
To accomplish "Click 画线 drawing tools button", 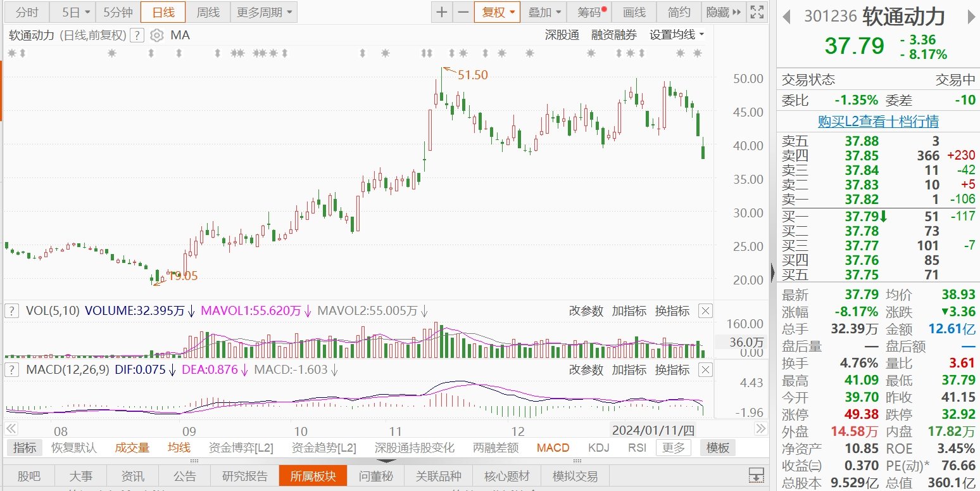I will (x=634, y=12).
